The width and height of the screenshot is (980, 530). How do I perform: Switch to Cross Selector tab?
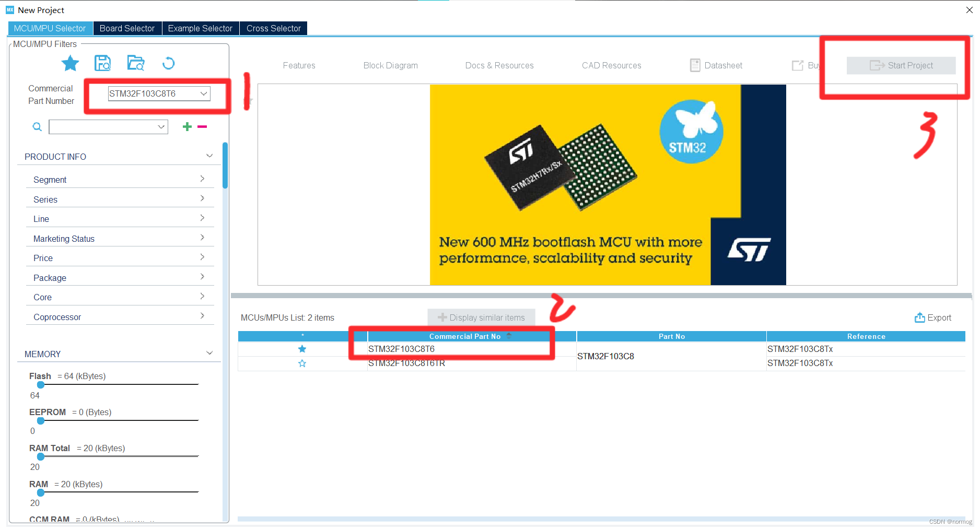274,28
